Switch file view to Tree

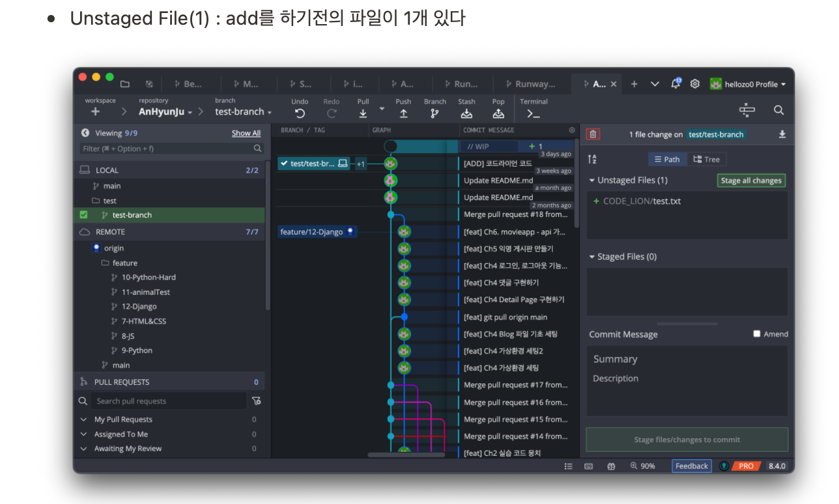point(706,159)
